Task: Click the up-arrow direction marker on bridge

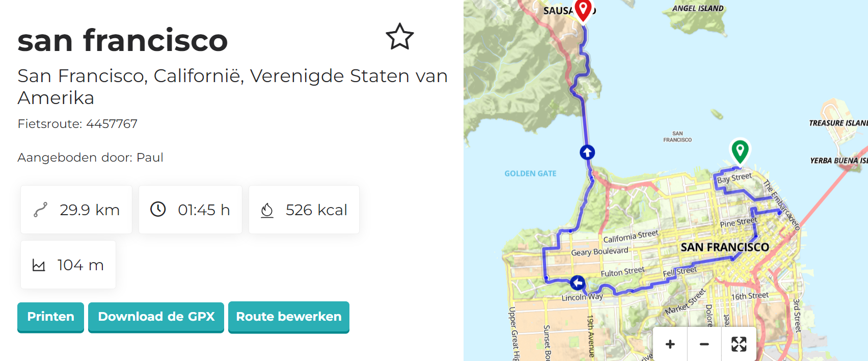Action: pyautogui.click(x=587, y=152)
